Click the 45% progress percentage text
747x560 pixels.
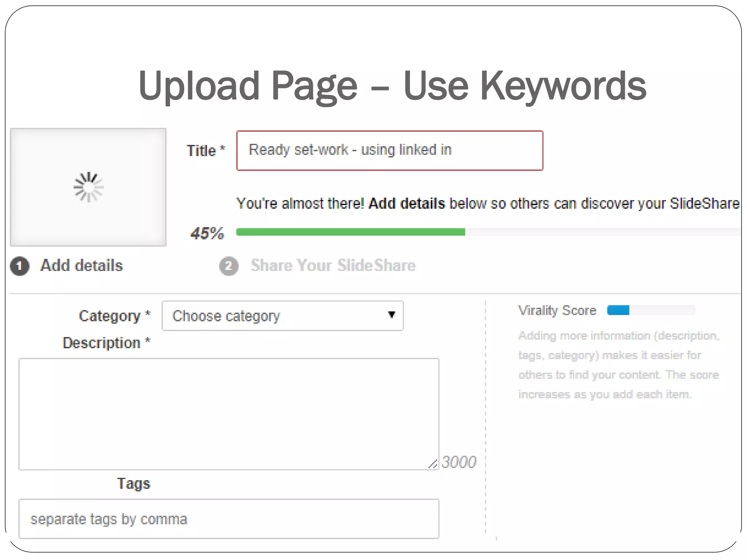point(207,233)
